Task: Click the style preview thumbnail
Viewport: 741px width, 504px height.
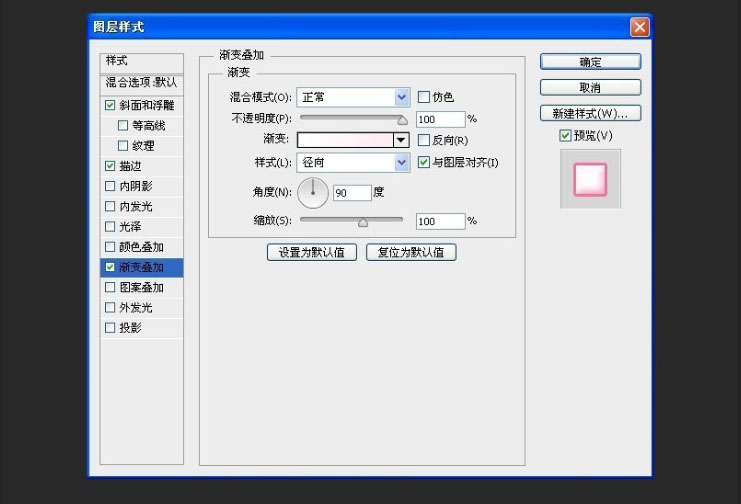Action: [590, 179]
